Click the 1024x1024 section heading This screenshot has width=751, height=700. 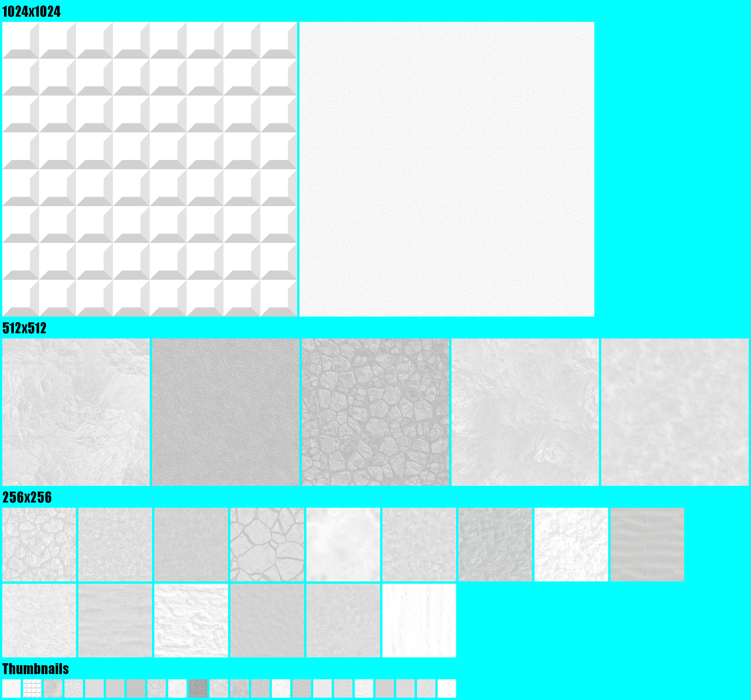31,12
